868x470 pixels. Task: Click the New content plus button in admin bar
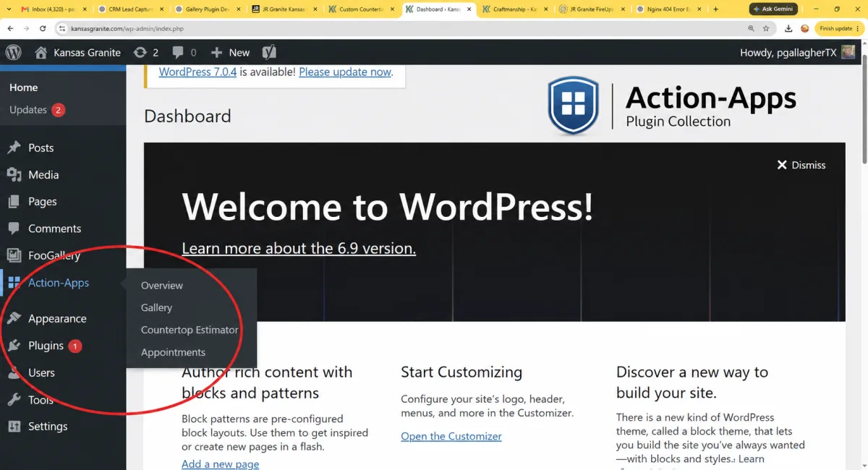tap(230, 52)
